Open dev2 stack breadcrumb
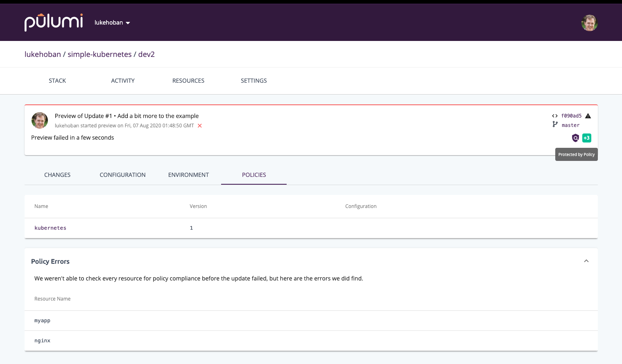The height and width of the screenshot is (364, 622). (x=147, y=54)
